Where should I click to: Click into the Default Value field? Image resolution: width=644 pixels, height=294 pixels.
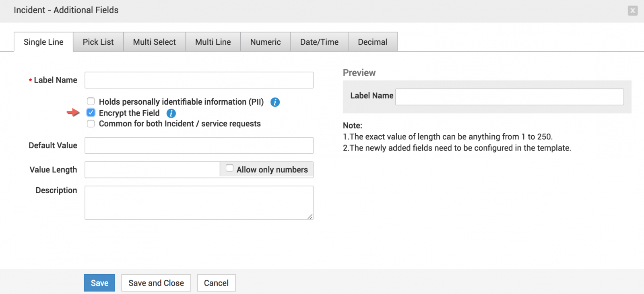(199, 145)
